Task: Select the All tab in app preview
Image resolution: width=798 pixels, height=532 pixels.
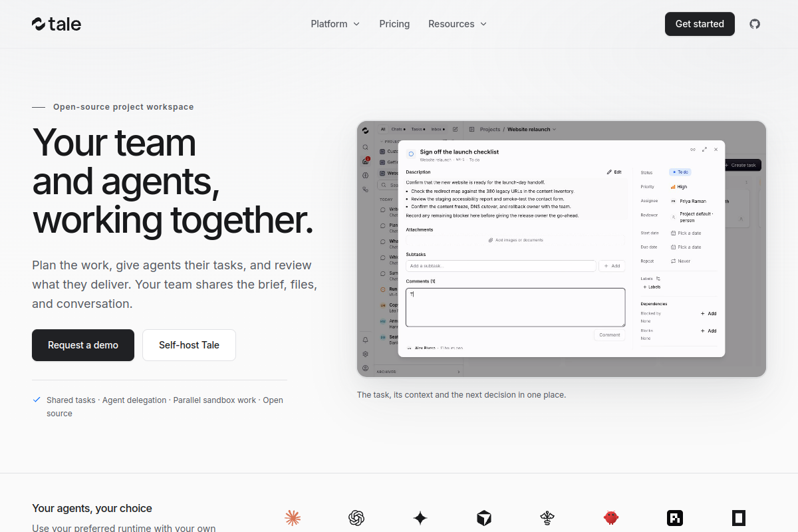Action: [x=383, y=129]
